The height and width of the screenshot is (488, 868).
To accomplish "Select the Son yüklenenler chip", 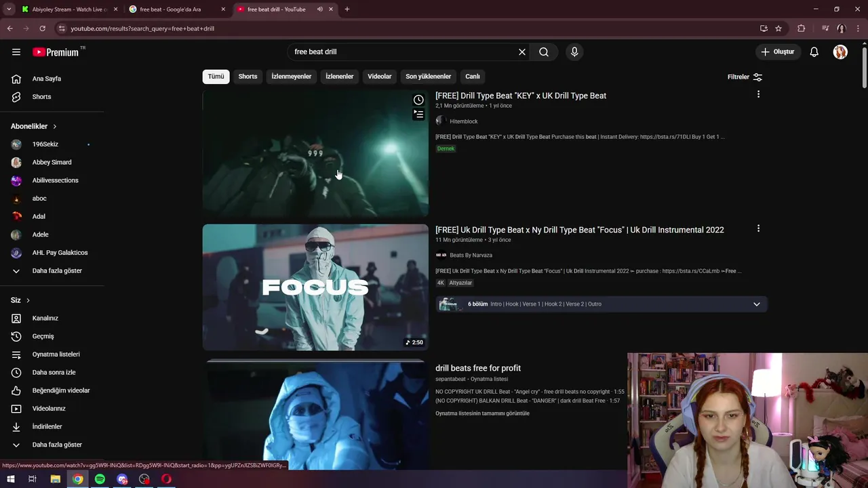I will point(428,77).
